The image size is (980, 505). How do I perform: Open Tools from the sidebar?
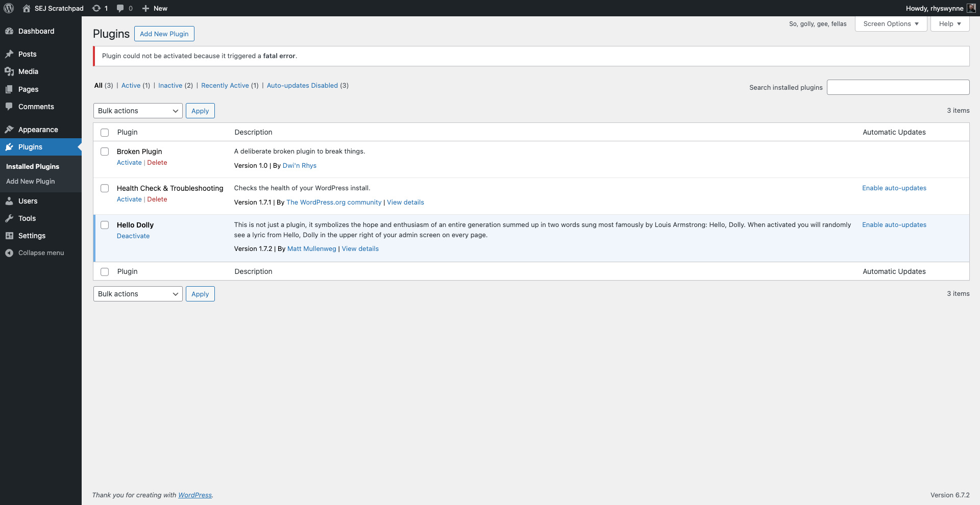pos(26,218)
